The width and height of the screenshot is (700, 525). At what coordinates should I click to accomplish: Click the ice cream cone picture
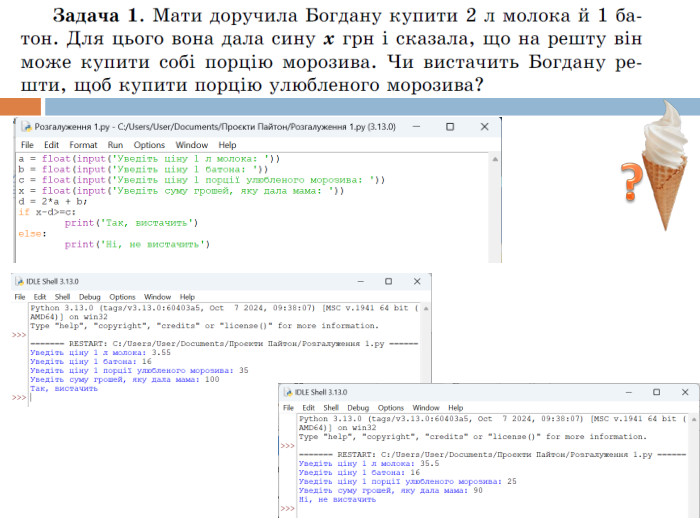(665, 165)
